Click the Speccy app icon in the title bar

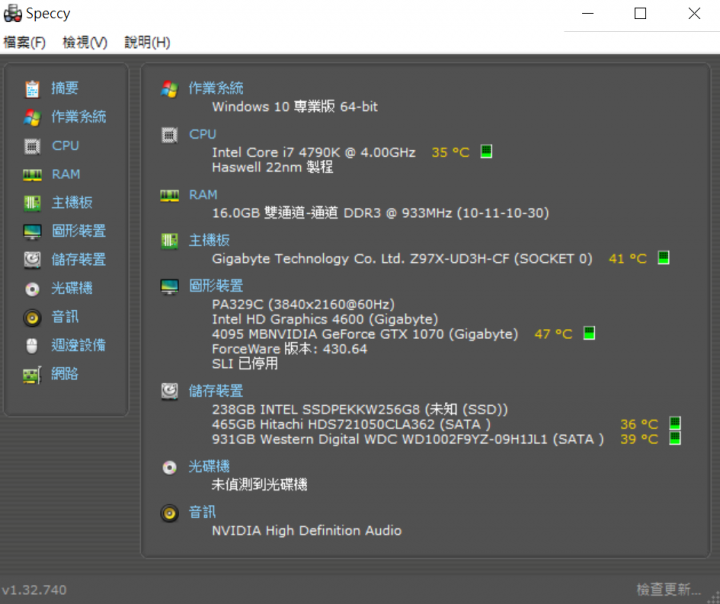click(12, 13)
